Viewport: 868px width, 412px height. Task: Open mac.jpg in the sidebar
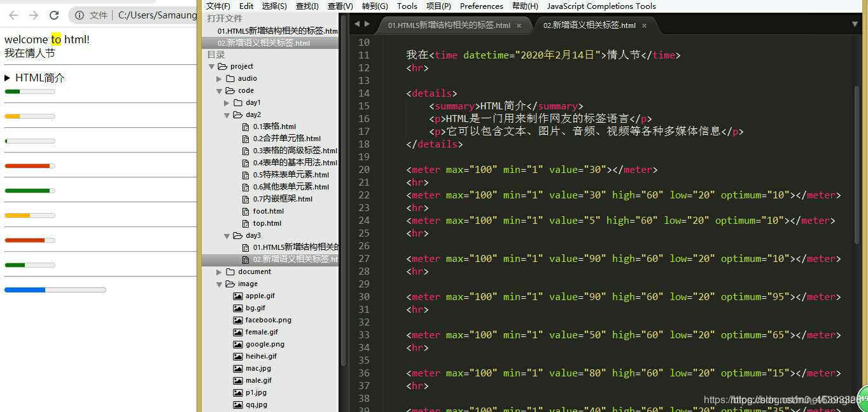(258, 369)
